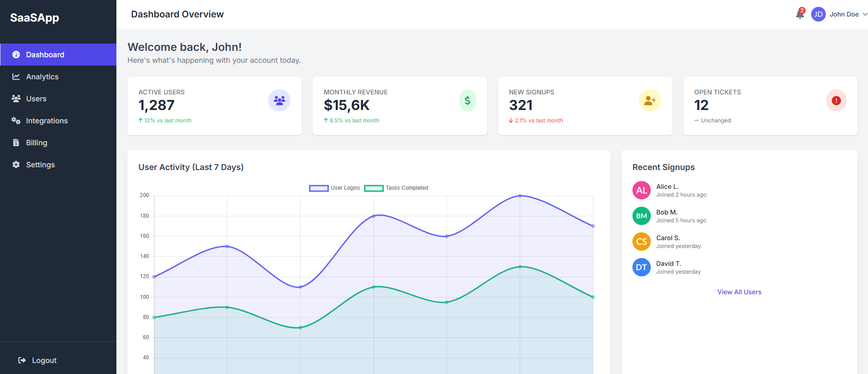Expand the John Doe account dropdown chevron
The height and width of the screenshot is (374, 868).
(865, 14)
